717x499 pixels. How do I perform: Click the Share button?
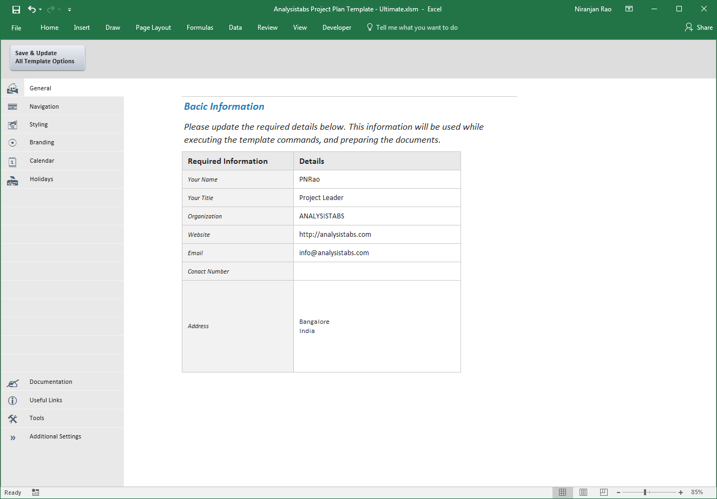pos(698,27)
